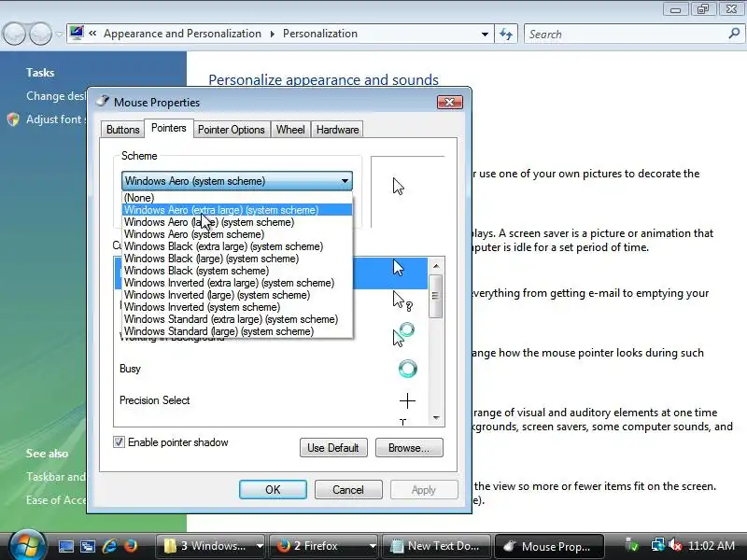Choose Windows Standard (extra large) scheme
Viewport: 747px width, 560px height.
pyautogui.click(x=237, y=319)
